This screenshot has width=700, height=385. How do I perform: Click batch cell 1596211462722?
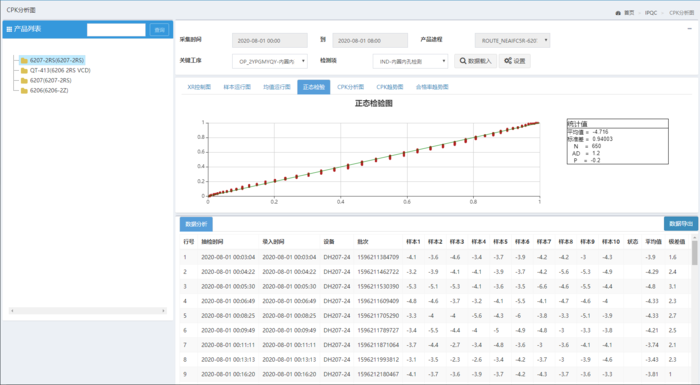coord(378,272)
